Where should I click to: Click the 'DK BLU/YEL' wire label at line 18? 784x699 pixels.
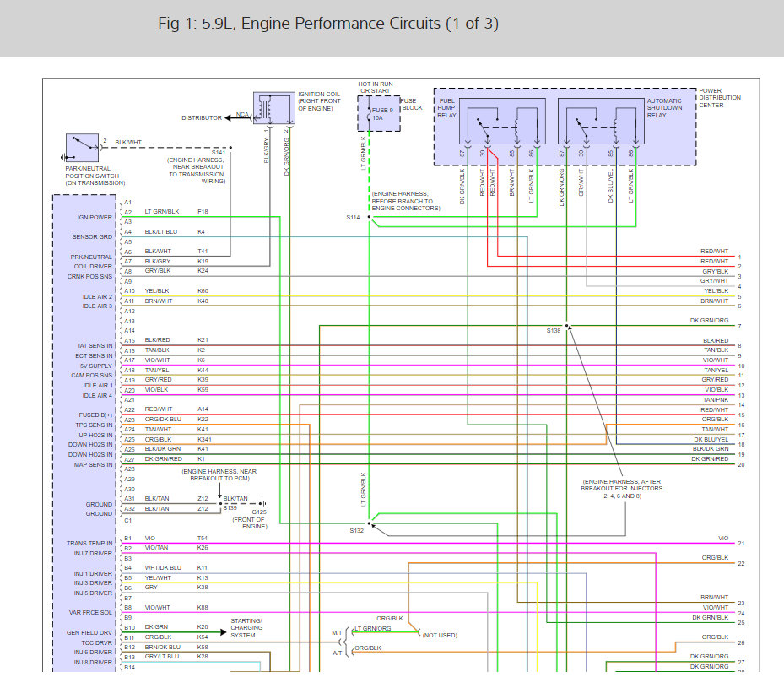click(711, 440)
